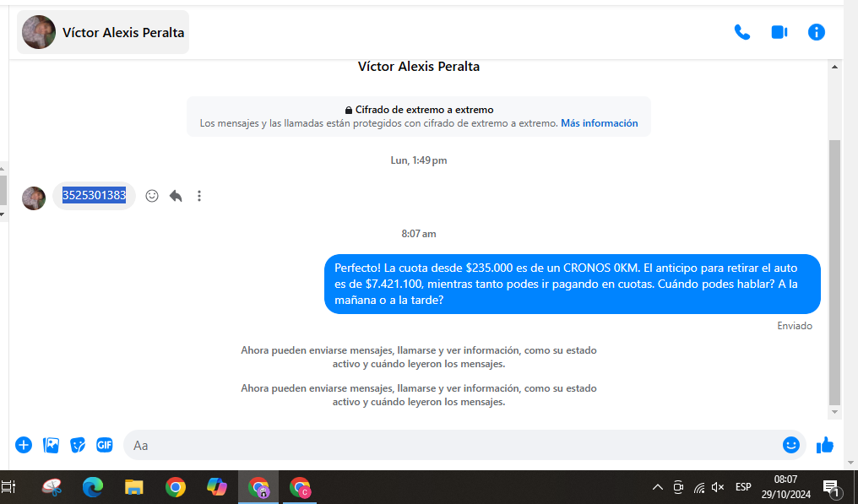Show hidden system tray icons
The width and height of the screenshot is (858, 504).
(x=658, y=486)
